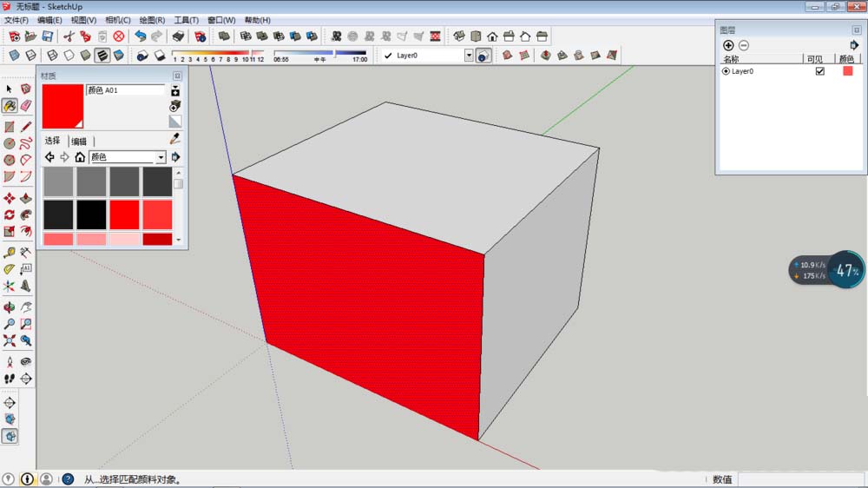Add a new layer with plus icon

[728, 45]
